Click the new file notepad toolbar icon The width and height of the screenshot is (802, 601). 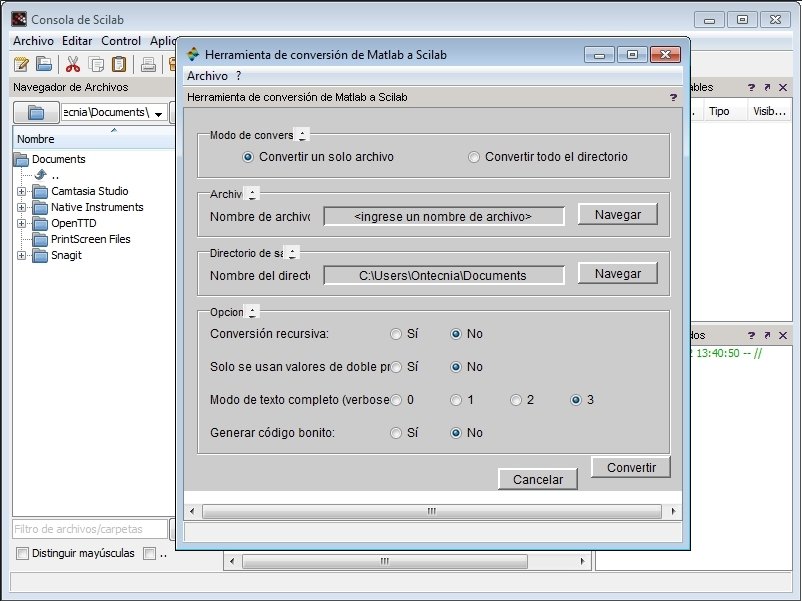[x=21, y=64]
